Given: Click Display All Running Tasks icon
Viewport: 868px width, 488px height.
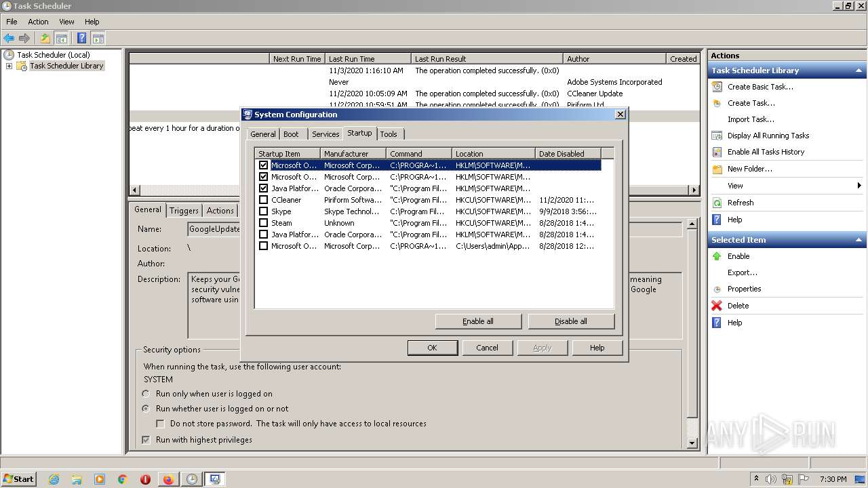Looking at the screenshot, I should (x=717, y=136).
